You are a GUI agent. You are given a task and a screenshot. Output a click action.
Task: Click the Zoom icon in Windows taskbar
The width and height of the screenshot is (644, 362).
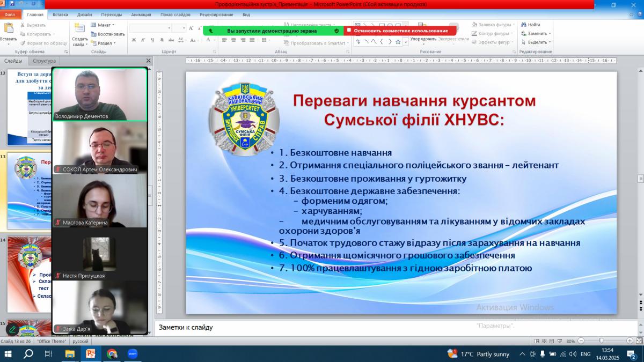coord(132,353)
